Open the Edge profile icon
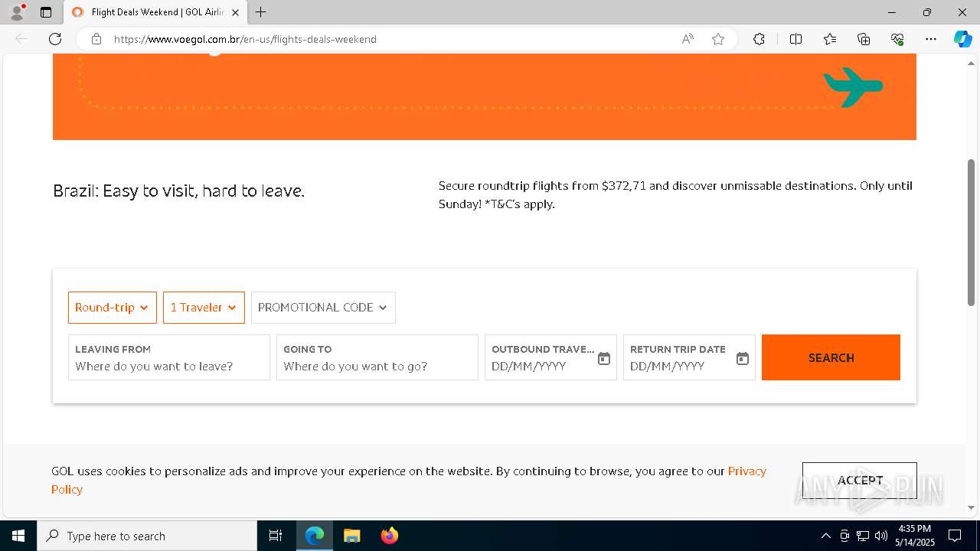 (17, 12)
